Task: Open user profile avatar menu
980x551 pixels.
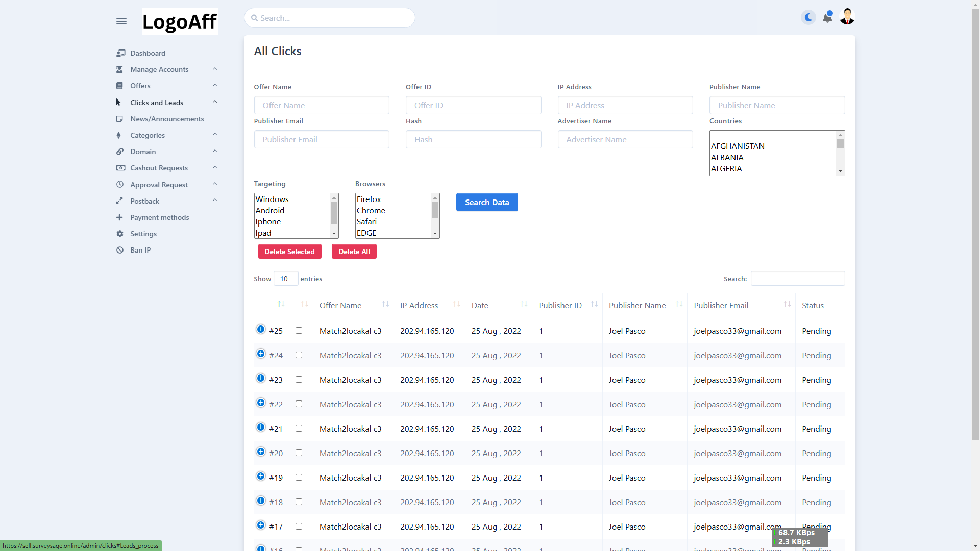Action: point(847,17)
